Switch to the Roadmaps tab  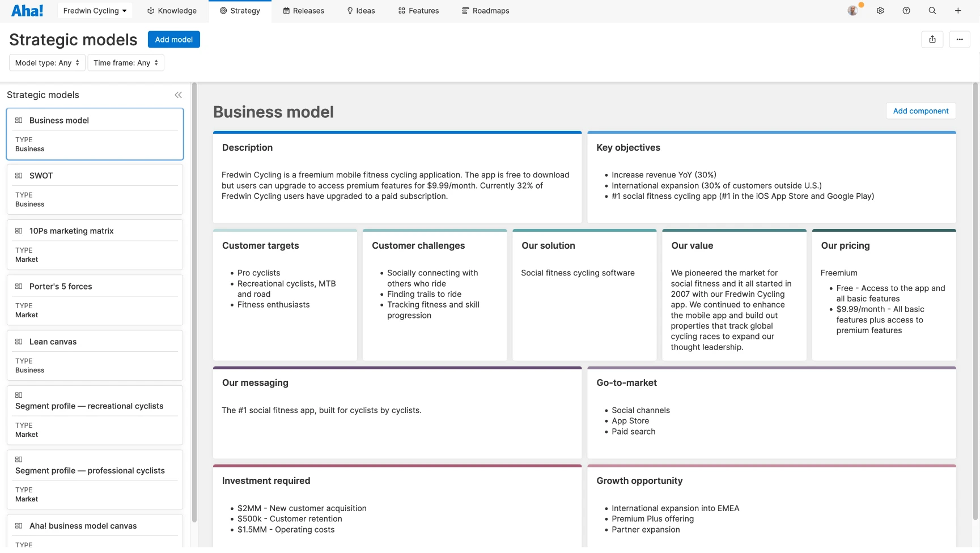coord(486,11)
